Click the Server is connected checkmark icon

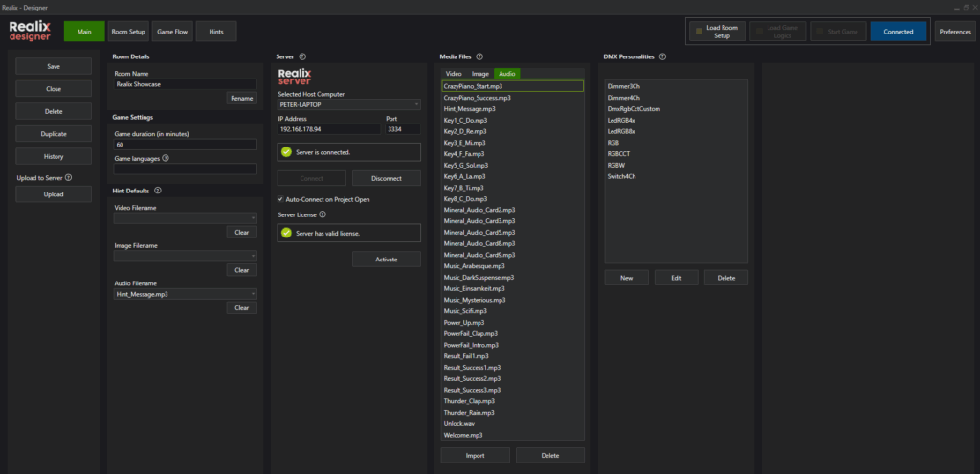(287, 152)
